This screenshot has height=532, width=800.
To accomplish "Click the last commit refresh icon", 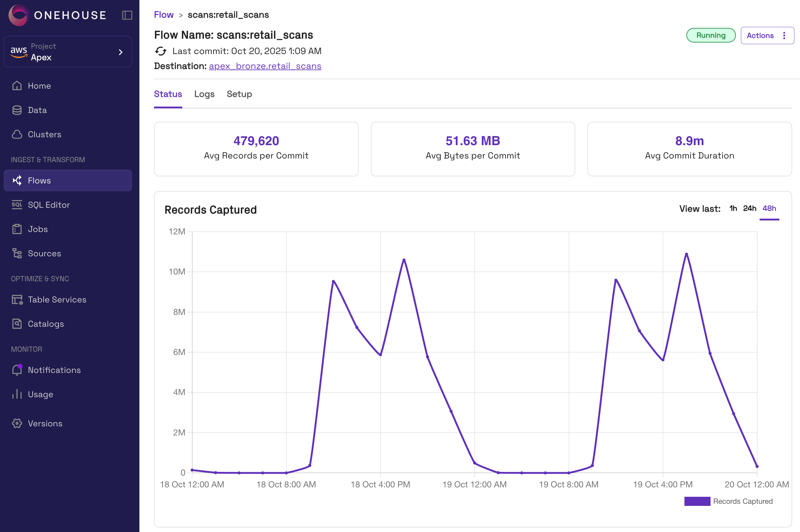I will pos(161,51).
